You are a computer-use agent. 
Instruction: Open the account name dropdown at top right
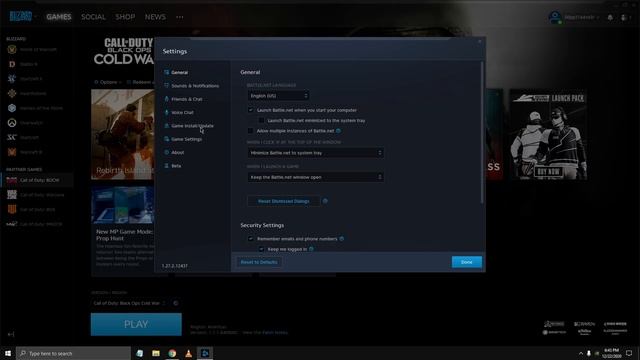581,18
